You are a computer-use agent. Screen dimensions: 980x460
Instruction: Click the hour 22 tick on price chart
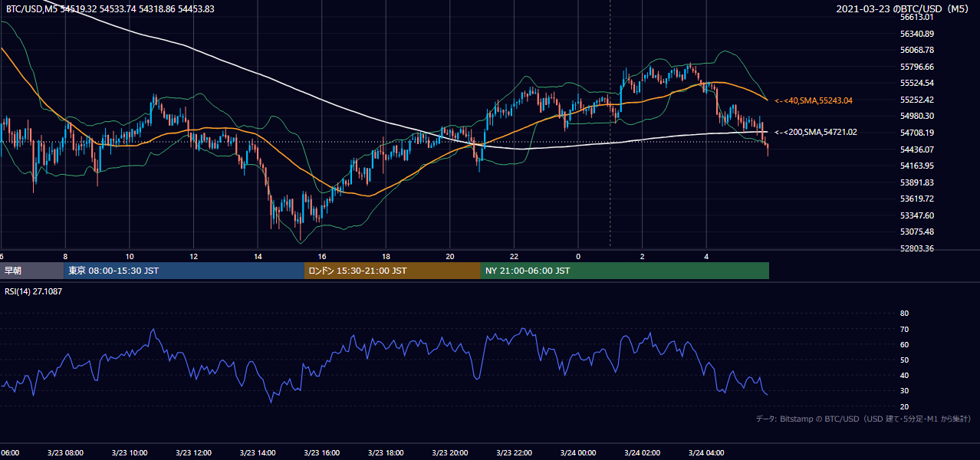[x=514, y=256]
